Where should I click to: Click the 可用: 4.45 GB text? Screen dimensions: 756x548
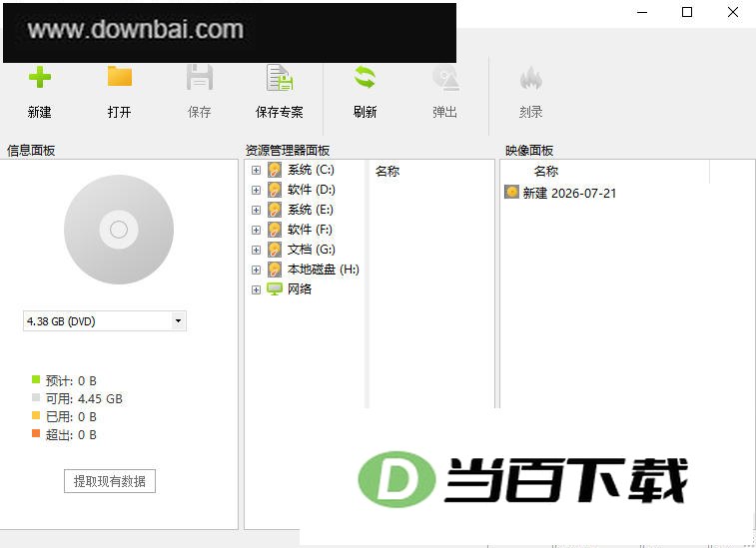click(x=84, y=399)
